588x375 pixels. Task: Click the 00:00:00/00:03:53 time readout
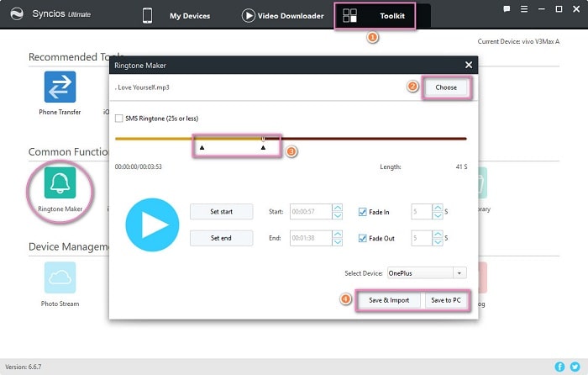click(x=139, y=166)
